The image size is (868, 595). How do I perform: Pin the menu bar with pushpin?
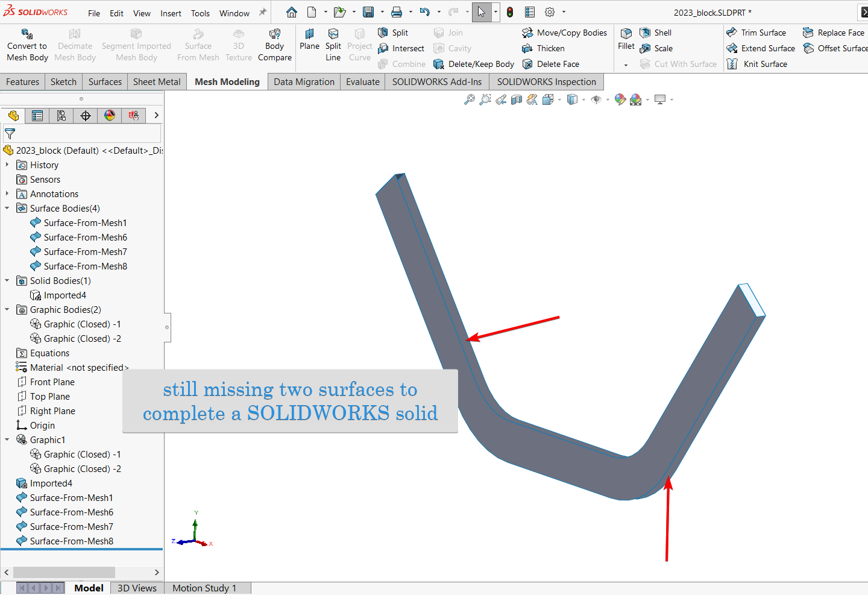tap(263, 12)
